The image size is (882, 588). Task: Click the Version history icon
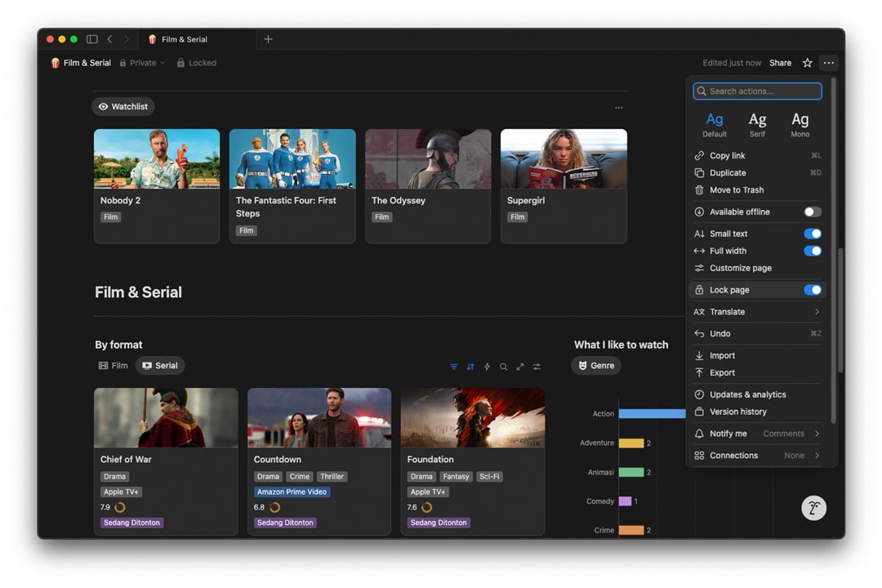pos(699,412)
